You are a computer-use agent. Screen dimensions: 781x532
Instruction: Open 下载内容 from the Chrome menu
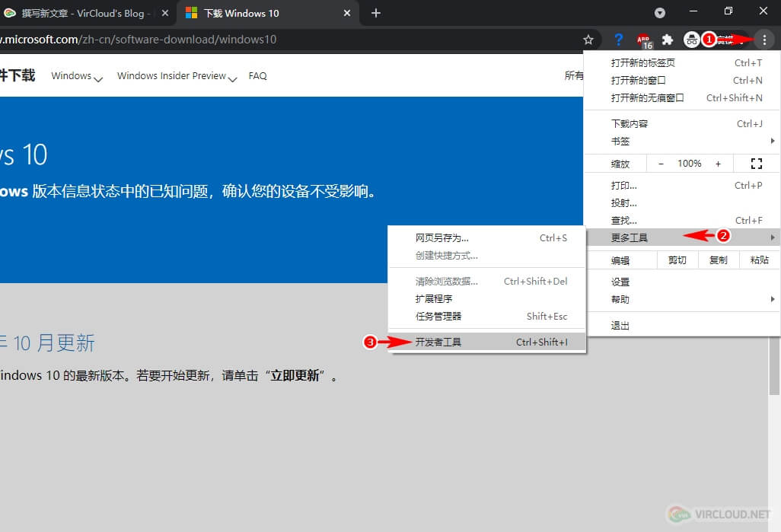point(682,123)
